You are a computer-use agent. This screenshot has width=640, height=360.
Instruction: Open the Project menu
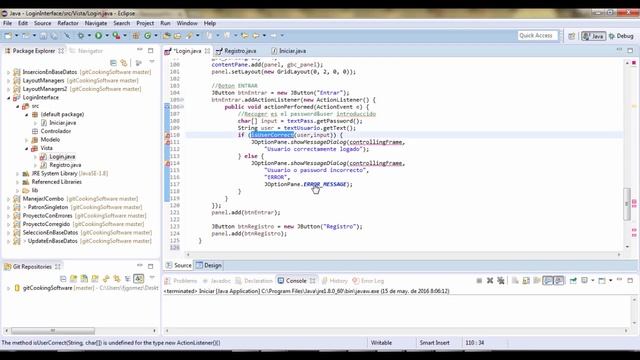(x=145, y=23)
